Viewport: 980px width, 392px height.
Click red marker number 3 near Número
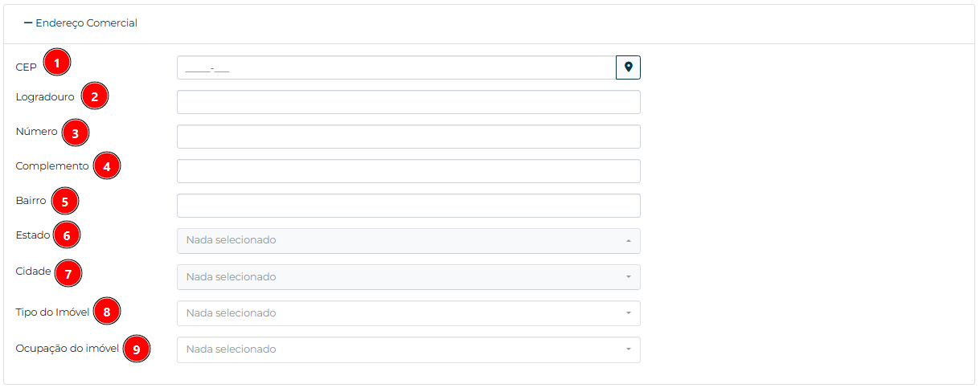[75, 133]
